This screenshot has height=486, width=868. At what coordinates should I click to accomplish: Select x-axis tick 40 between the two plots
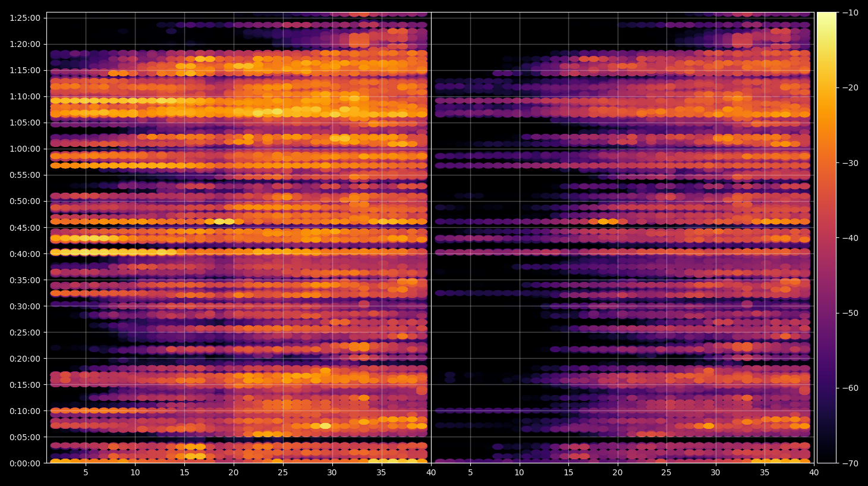(x=431, y=473)
